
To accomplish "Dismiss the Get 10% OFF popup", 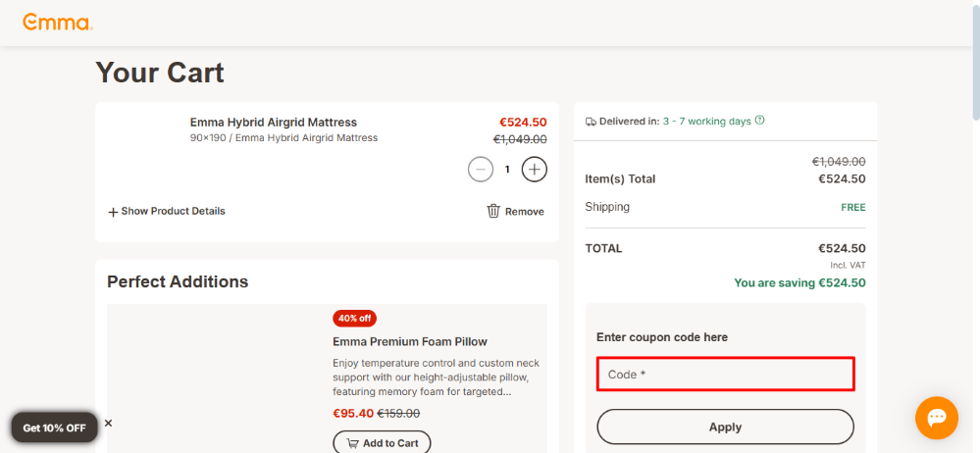I will 108,423.
